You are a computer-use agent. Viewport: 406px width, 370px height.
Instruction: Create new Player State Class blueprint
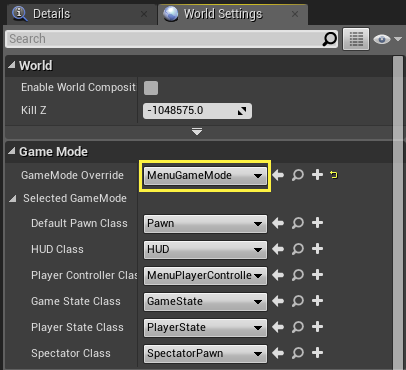coord(317,327)
